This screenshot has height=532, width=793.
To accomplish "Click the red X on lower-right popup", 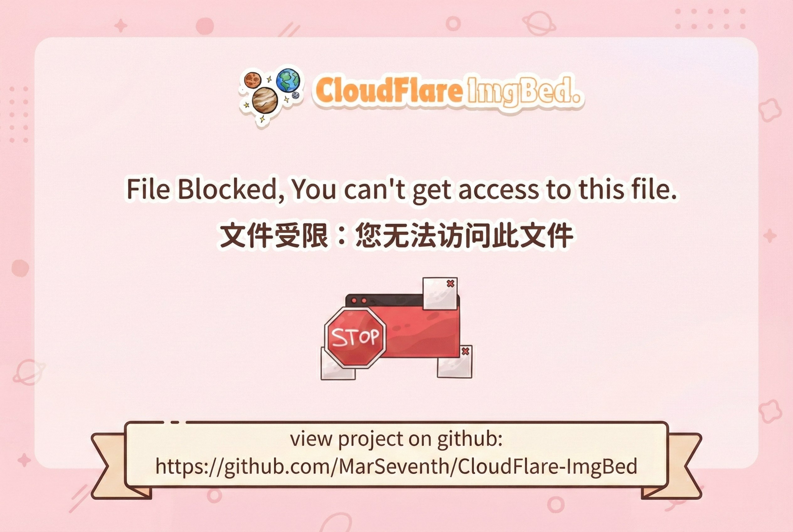I will [x=466, y=351].
